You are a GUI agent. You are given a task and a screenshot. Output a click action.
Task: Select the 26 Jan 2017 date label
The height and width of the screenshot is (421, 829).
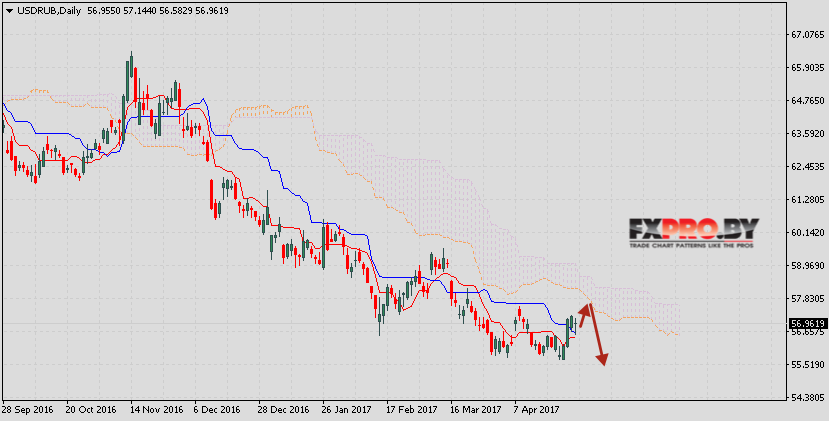pos(346,410)
